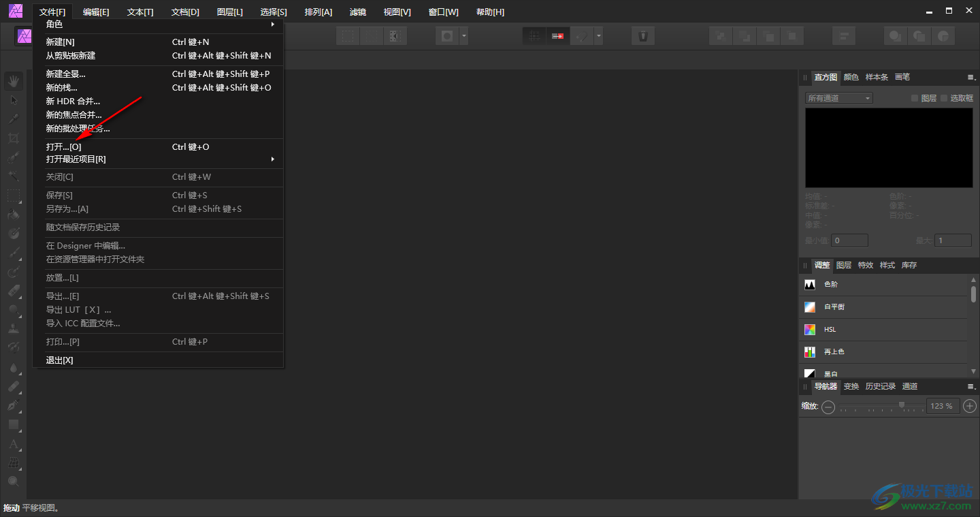Click the trash icon in toolbar
The image size is (980, 517).
coord(642,36)
